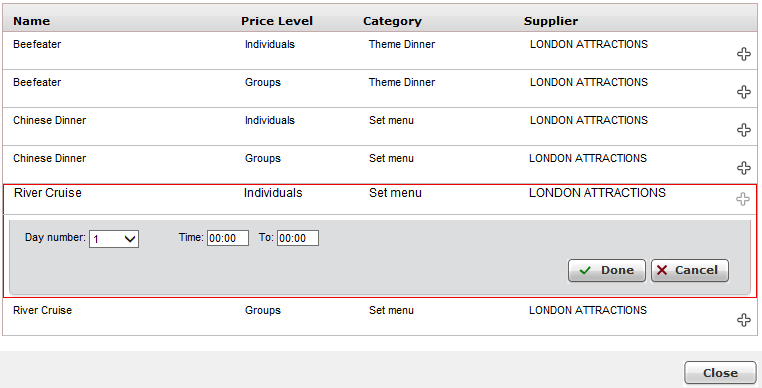Select Beefeater name in Individuals row

click(x=37, y=44)
